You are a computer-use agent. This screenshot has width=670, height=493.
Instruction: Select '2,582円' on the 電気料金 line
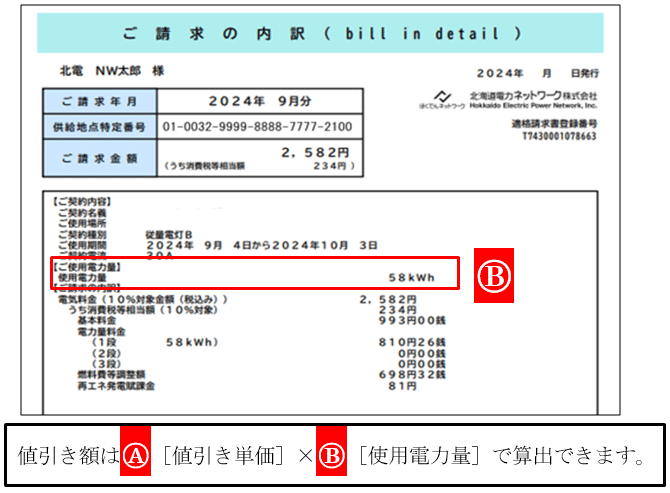pos(388,299)
